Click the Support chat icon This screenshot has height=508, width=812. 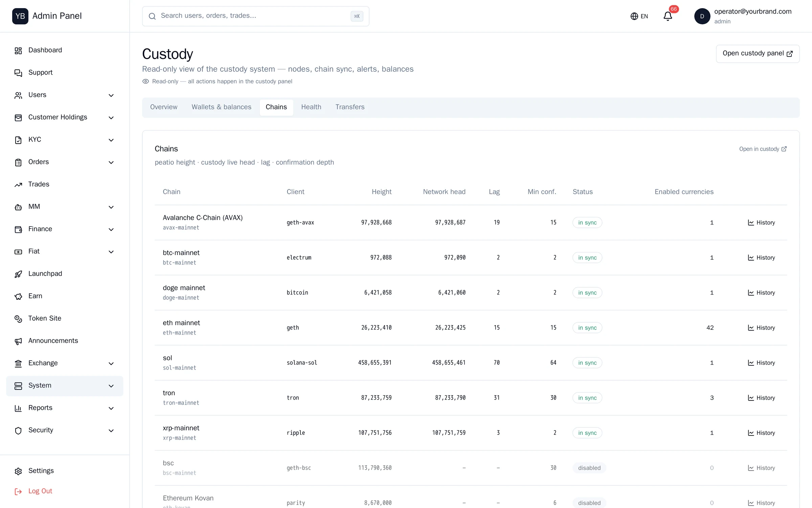point(18,73)
